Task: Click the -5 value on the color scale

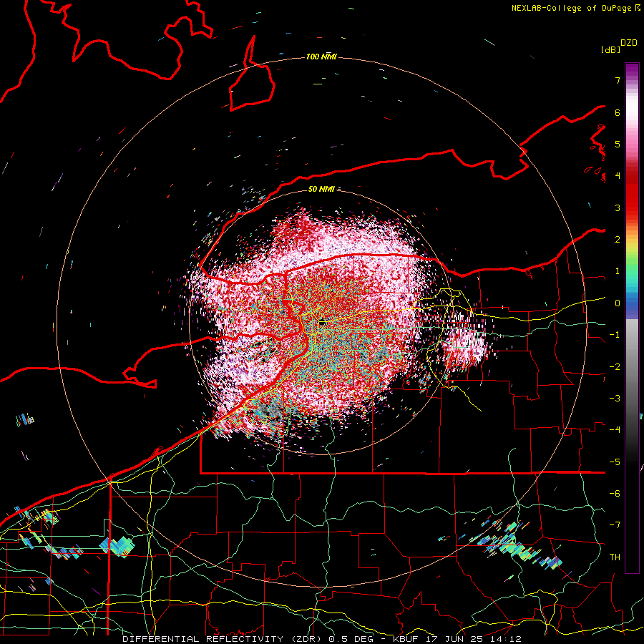Action: click(615, 462)
